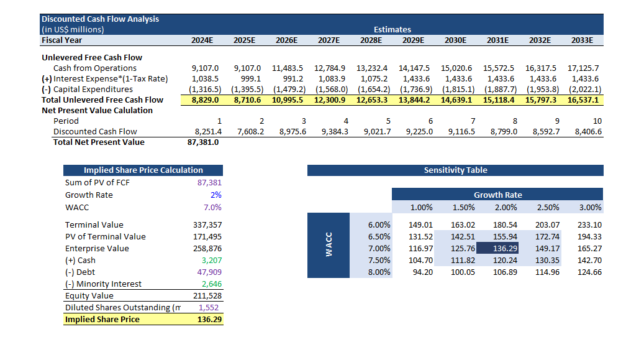Click the Implied Share Price Calculation header
This screenshot has height=347, width=644.
tap(143, 170)
